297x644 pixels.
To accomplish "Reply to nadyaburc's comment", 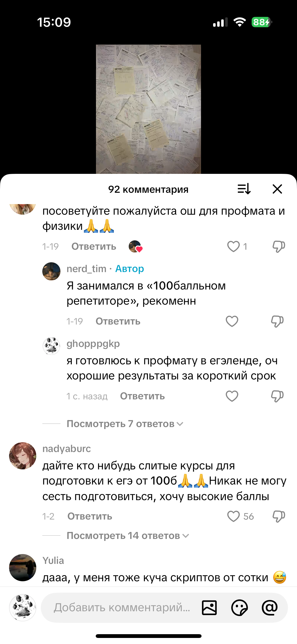I will (90, 516).
